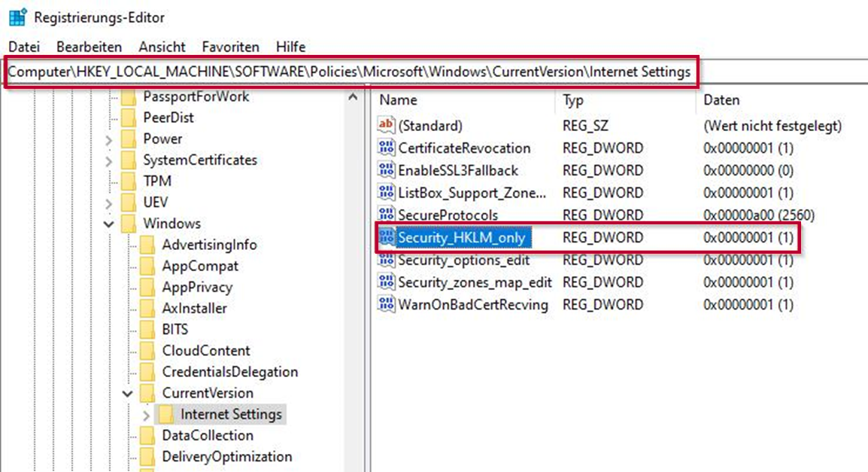Collapse the Windows key in the tree

click(109, 224)
